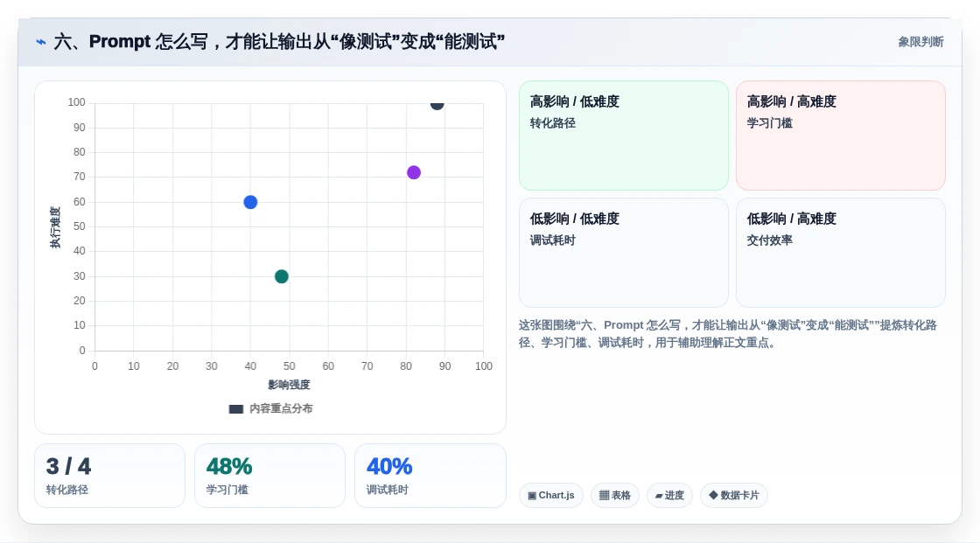This screenshot has height=543, width=980.
Task: Click the 48% 学习门槛 stat card
Action: (270, 476)
